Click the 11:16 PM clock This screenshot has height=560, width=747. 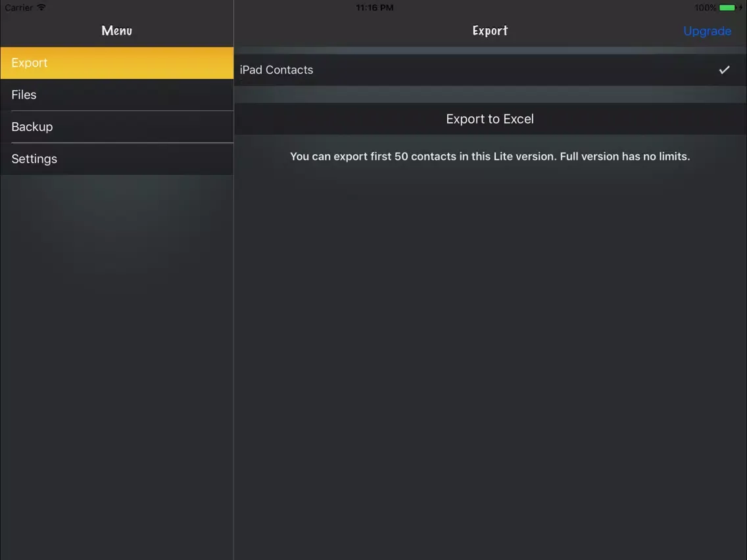click(374, 8)
